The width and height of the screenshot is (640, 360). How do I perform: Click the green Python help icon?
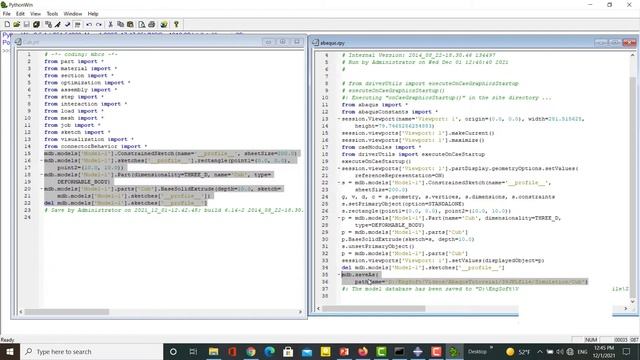[164, 24]
